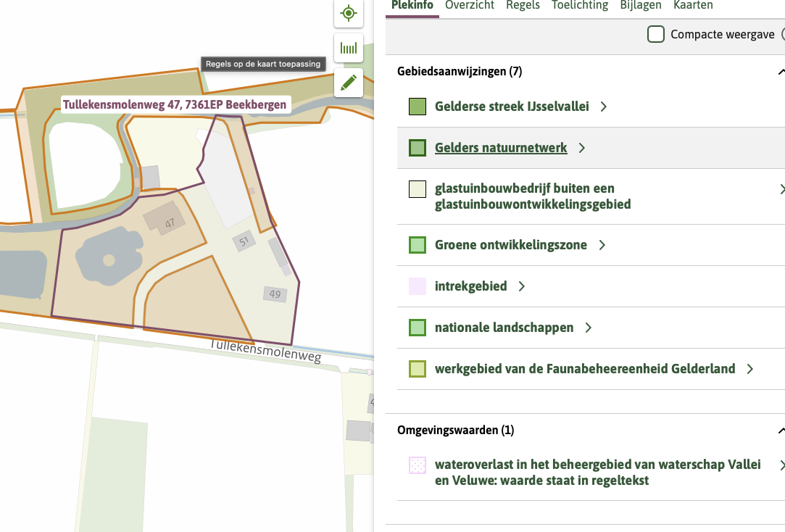Click the Gelders natuurnetwerk color swatch
The height and width of the screenshot is (532, 785).
[x=418, y=148]
